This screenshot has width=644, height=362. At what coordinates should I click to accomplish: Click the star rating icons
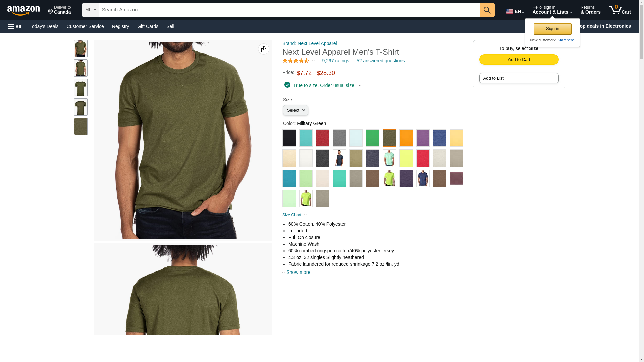pos(296,61)
